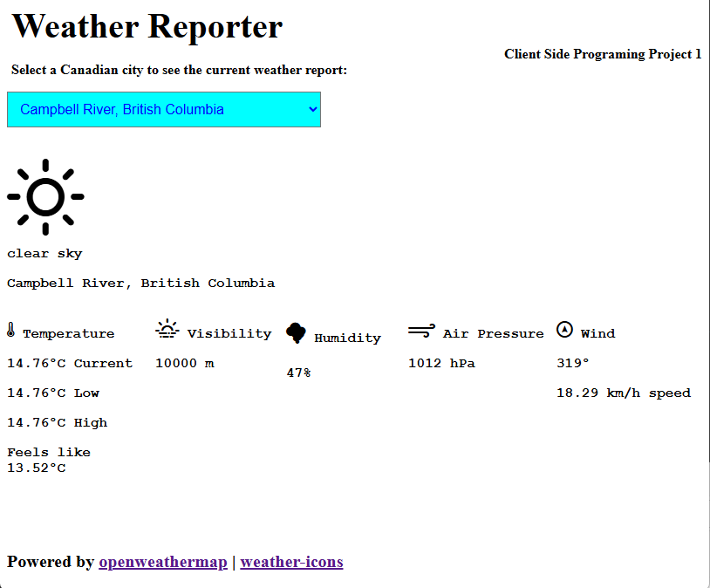This screenshot has height=588, width=710.
Task: Click the 'Feels like 13.52°C' value
Action: (x=49, y=461)
